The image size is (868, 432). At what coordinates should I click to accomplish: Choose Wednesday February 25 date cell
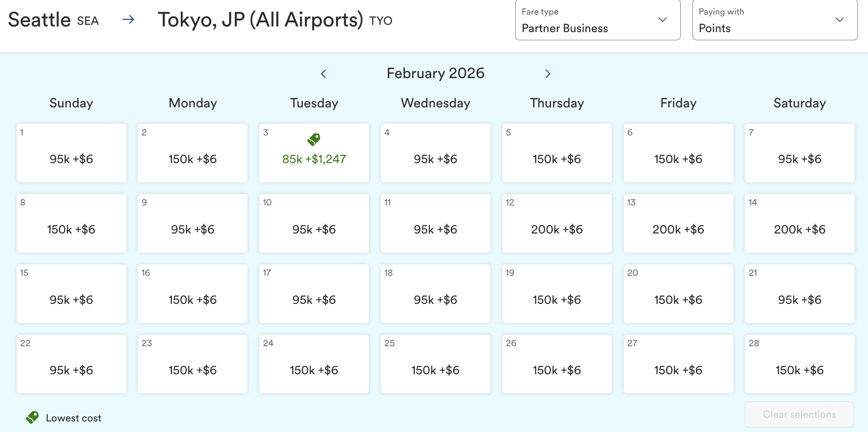[x=435, y=364]
